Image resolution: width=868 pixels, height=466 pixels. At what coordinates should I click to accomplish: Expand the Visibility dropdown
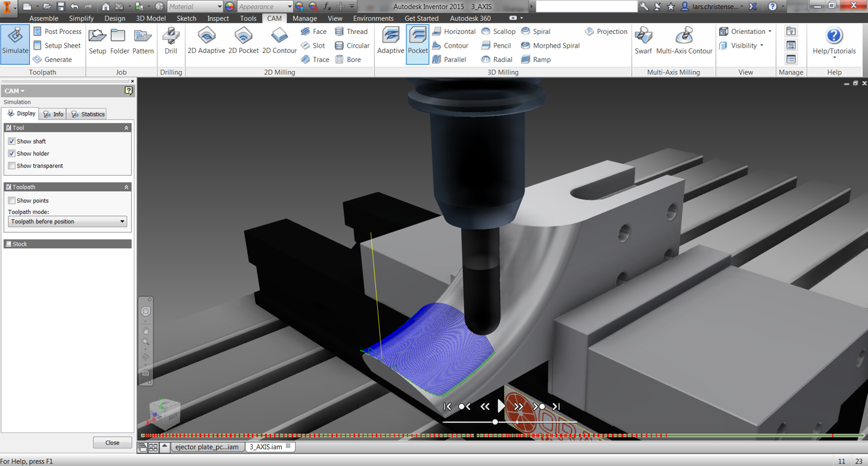point(741,46)
